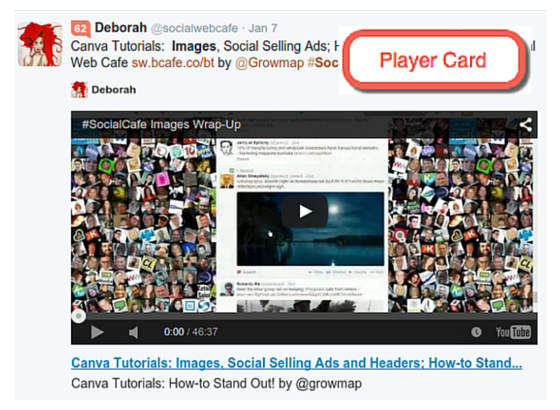Open Deborah's large profile avatar
560x410 pixels.
(x=40, y=44)
